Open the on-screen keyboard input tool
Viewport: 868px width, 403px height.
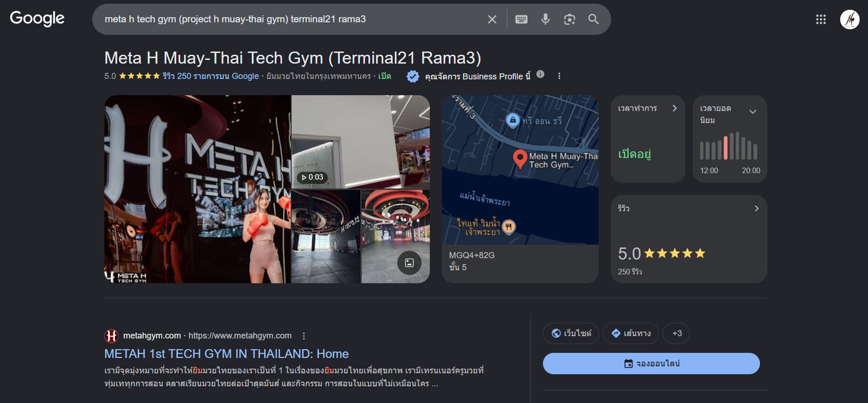pos(521,20)
